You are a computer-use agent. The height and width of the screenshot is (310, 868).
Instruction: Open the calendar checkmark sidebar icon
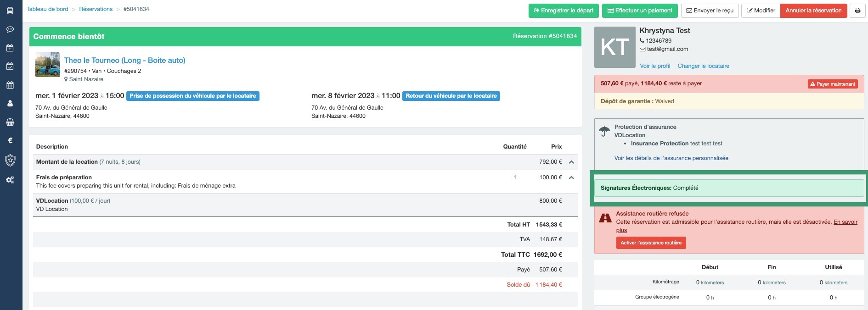tap(10, 66)
